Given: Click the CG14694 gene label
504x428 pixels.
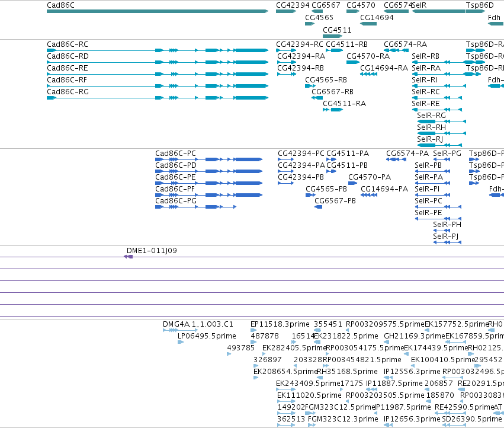Looking at the screenshot, I should click(x=377, y=18).
